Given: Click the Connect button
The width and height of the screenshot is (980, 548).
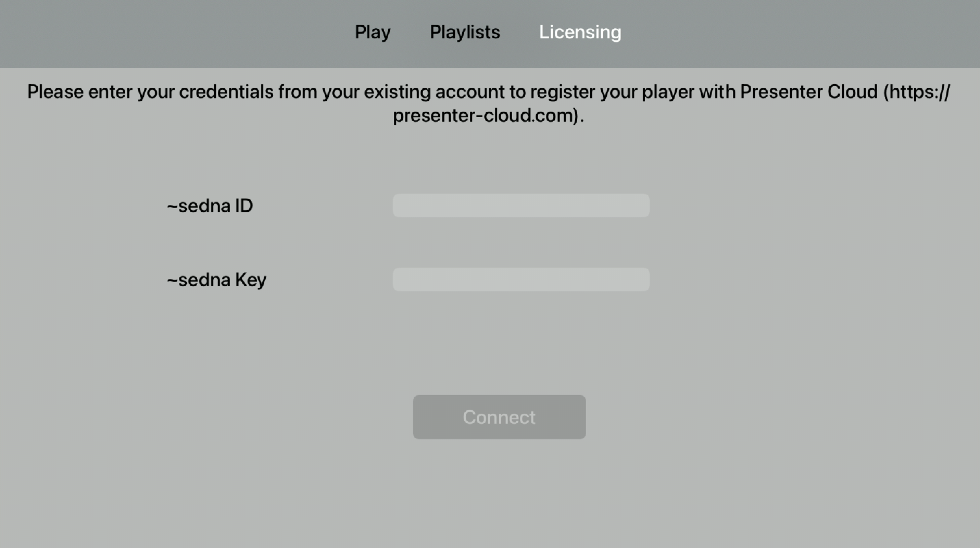Looking at the screenshot, I should point(499,417).
